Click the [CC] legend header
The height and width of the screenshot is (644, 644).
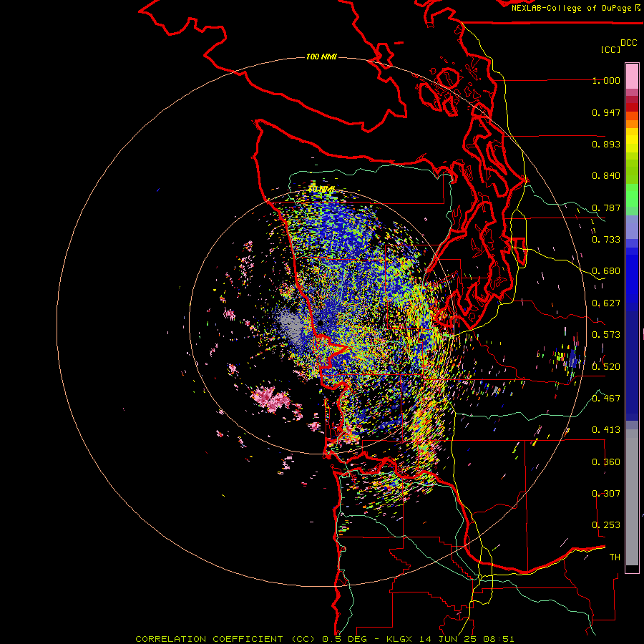610,49
